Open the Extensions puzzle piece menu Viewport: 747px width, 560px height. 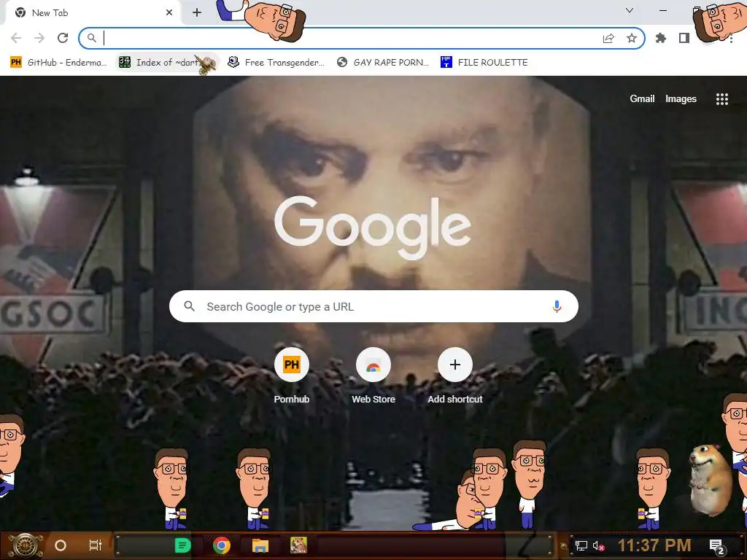661,38
